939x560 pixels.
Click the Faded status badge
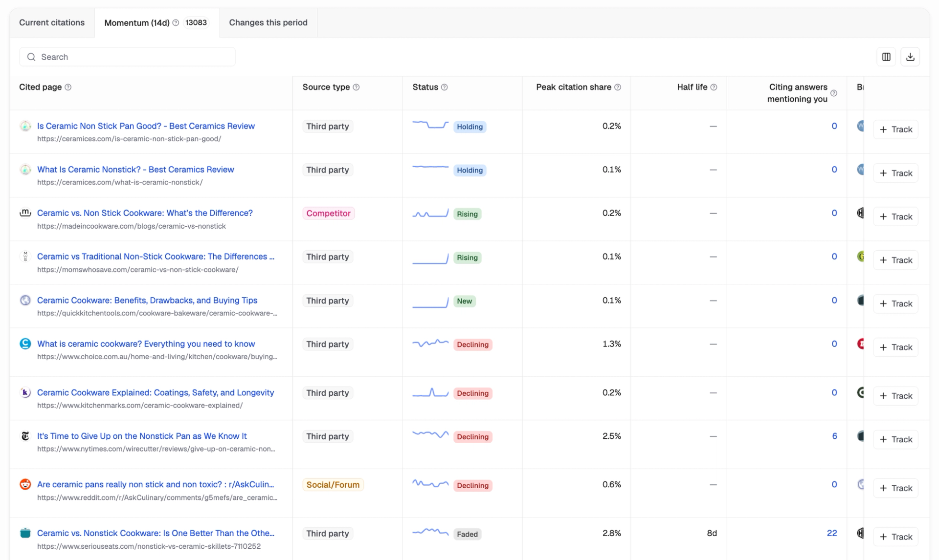click(467, 534)
